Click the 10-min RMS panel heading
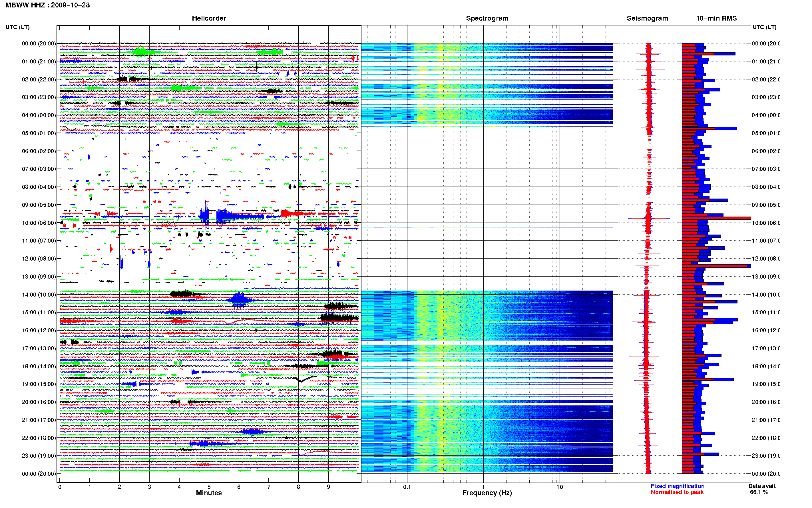The image size is (812, 508). click(716, 18)
